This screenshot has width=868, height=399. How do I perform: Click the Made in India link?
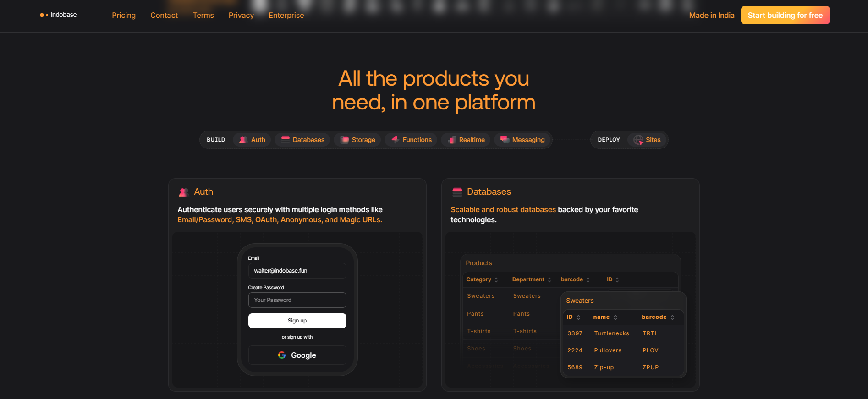712,15
